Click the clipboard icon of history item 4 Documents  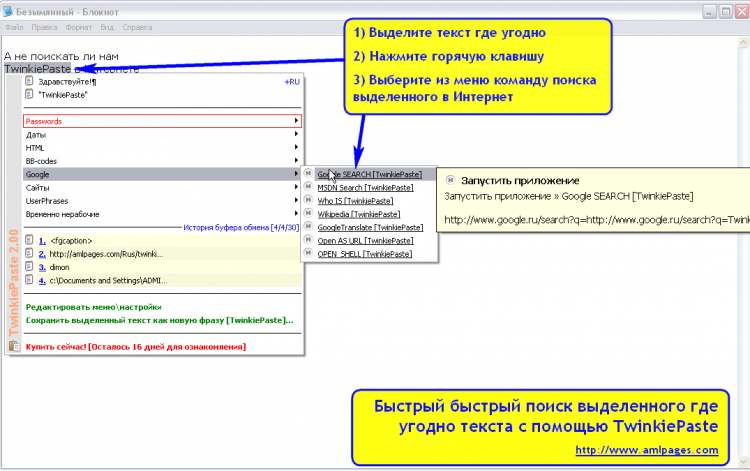[29, 279]
